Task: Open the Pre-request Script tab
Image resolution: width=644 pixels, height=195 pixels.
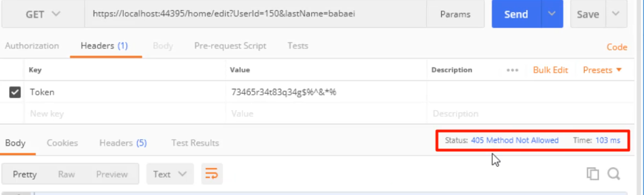Action: coord(230,46)
